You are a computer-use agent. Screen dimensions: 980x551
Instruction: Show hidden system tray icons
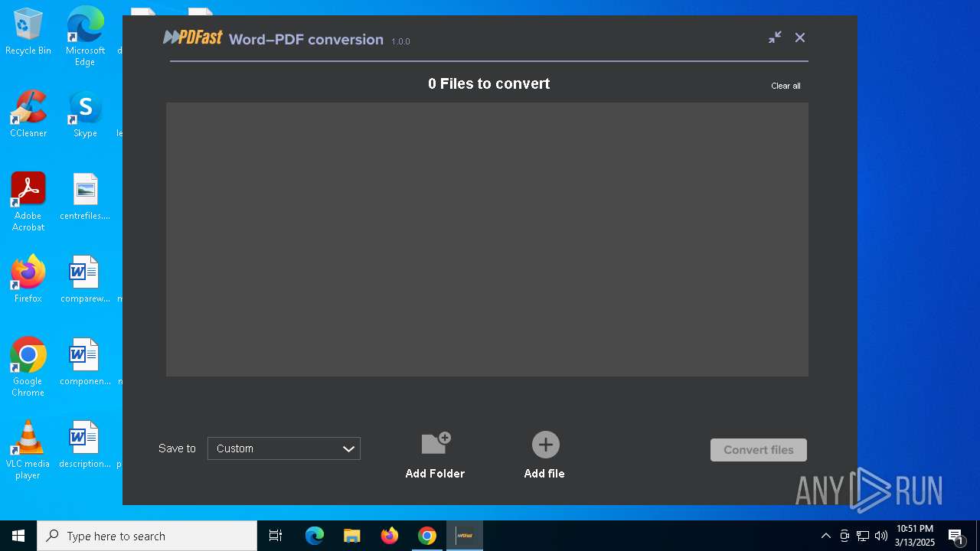pyautogui.click(x=825, y=536)
